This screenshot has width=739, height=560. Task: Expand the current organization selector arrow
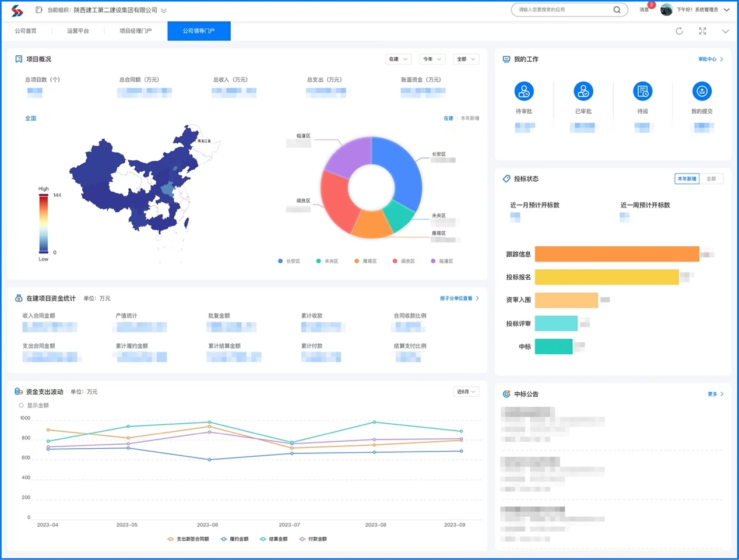(x=164, y=10)
